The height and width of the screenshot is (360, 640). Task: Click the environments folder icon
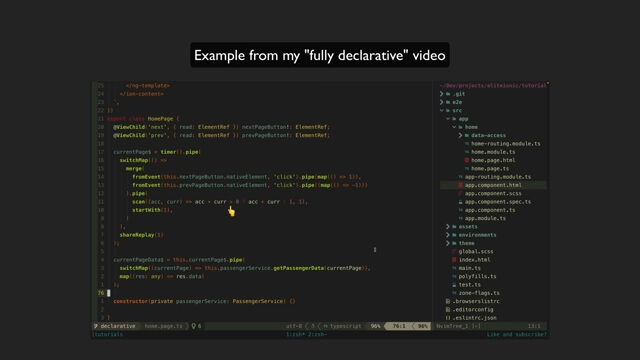454,235
